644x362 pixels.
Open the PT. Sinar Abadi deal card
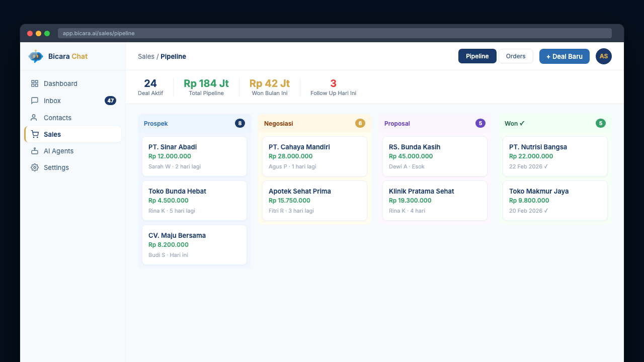pyautogui.click(x=194, y=156)
